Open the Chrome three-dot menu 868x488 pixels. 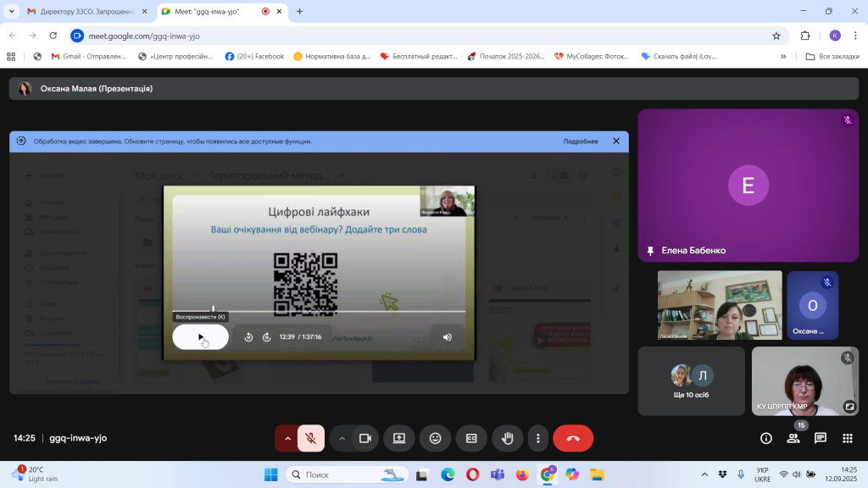point(855,36)
